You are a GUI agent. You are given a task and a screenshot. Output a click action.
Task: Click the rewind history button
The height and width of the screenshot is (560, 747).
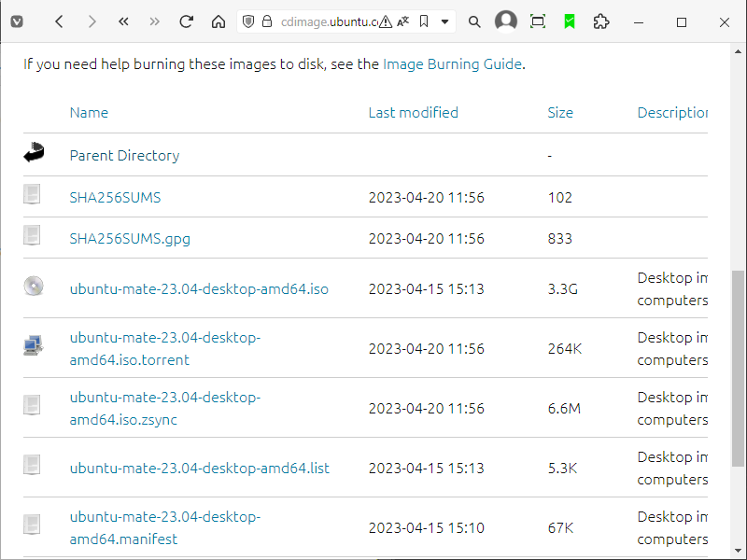coord(123,21)
